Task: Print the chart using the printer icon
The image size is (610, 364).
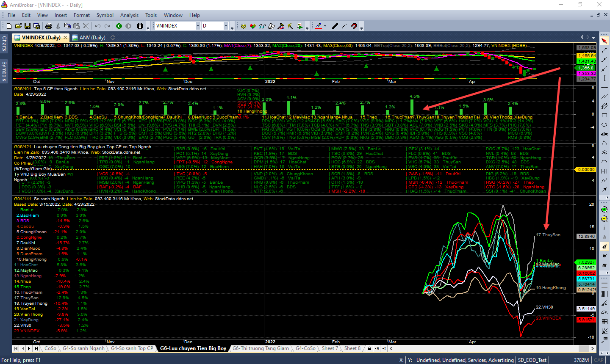Action: (x=48, y=26)
